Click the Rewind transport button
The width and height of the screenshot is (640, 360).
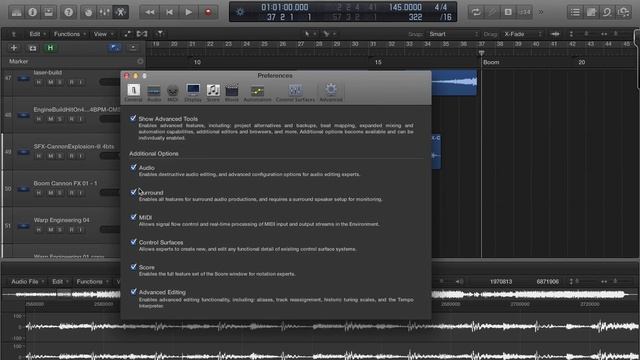(149, 12)
